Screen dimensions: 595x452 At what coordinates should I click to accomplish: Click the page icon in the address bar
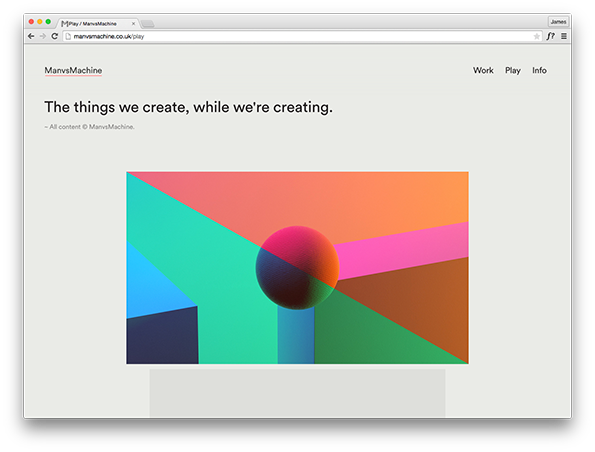pos(68,36)
